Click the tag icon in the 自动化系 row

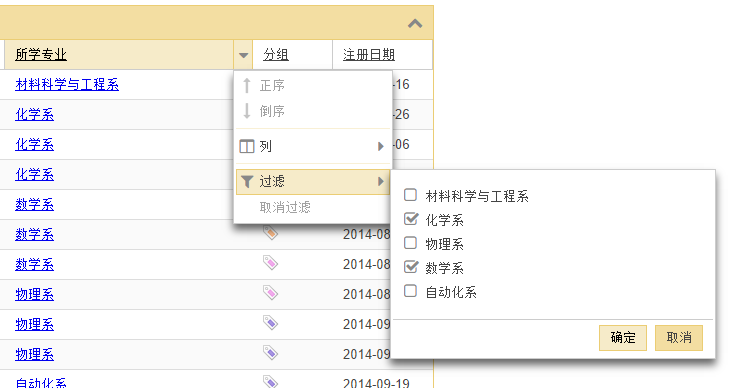[270, 381]
